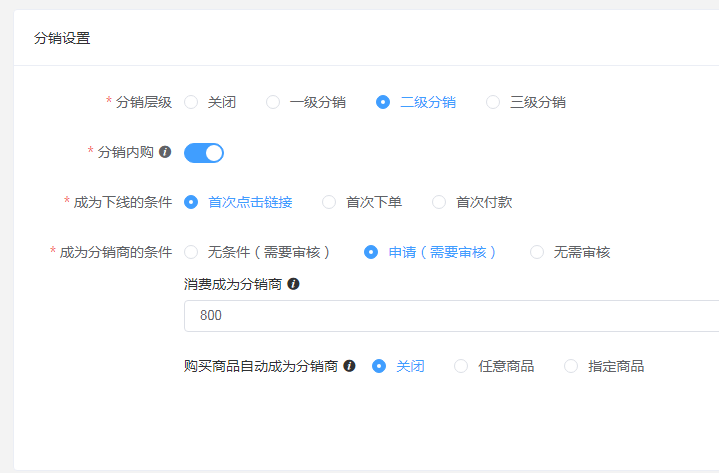Click the 购买商品自动成为分销商 label text

click(x=261, y=366)
